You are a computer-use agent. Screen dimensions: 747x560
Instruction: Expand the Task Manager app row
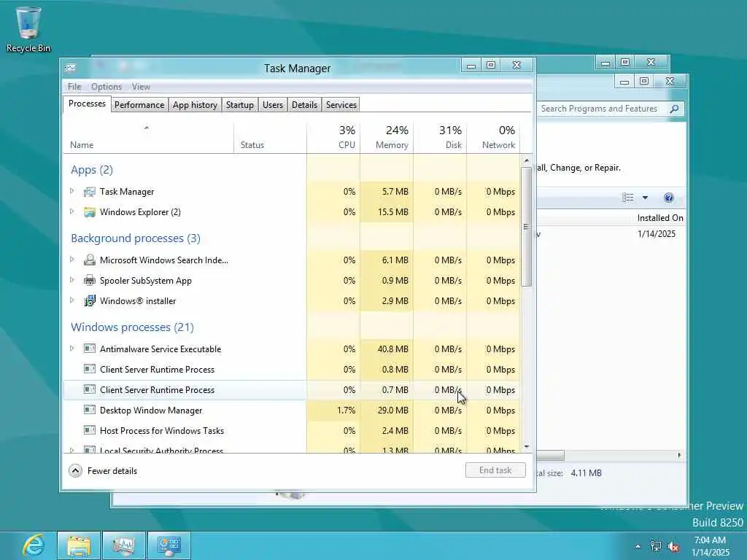point(72,191)
